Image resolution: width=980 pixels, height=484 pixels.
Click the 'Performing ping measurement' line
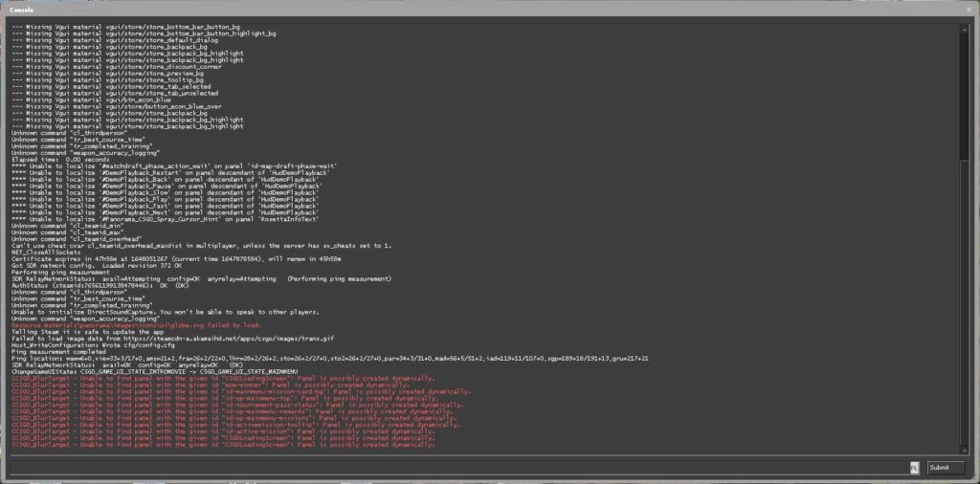60,273
